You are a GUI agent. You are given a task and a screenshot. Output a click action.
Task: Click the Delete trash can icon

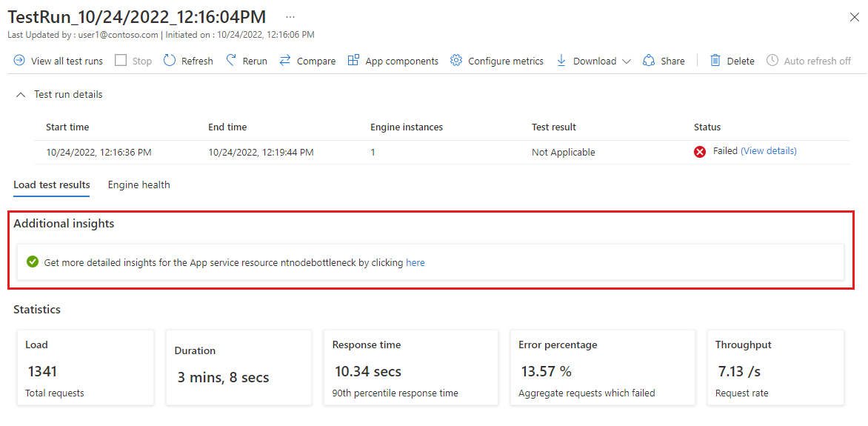[715, 61]
